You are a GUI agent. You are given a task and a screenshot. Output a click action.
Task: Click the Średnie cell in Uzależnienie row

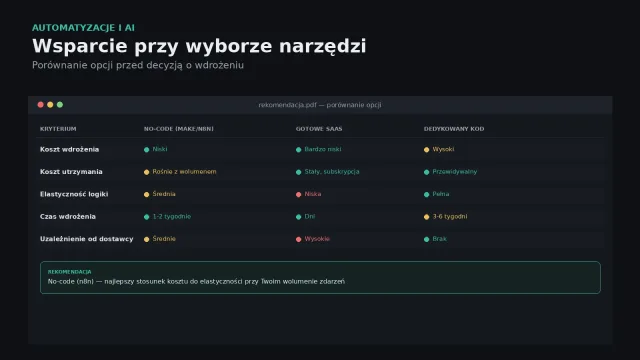pyautogui.click(x=164, y=239)
